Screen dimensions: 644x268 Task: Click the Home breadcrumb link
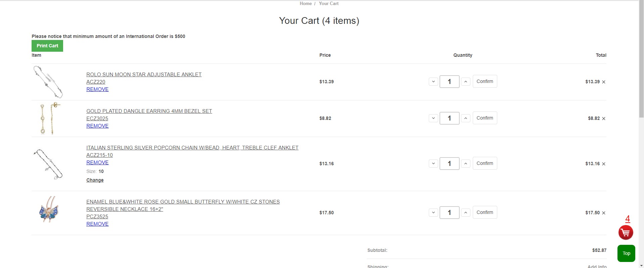[x=306, y=3]
